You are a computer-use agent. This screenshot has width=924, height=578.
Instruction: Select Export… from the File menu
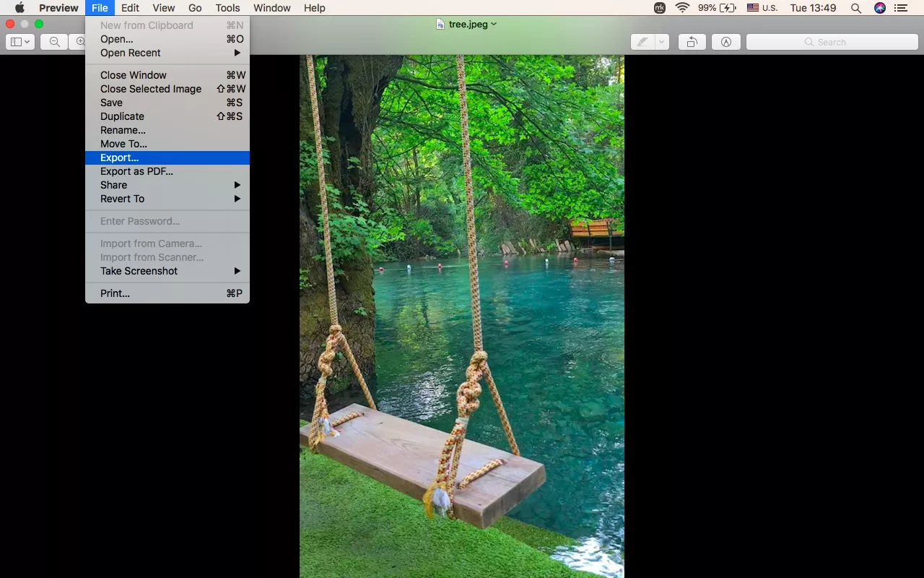[x=120, y=158]
